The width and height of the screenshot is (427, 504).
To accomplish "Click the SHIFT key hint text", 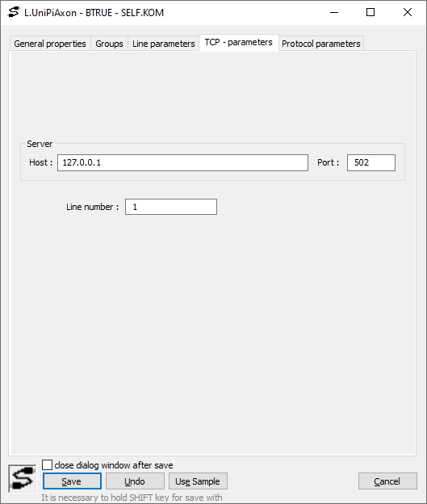I will coord(132,498).
